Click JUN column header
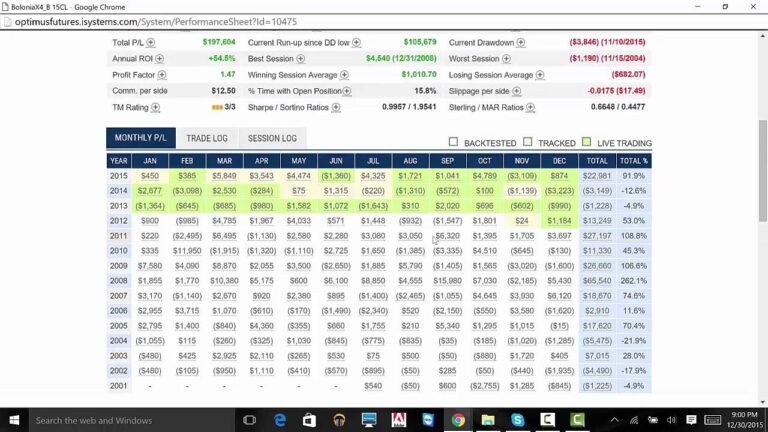The width and height of the screenshot is (768, 432). pos(336,161)
